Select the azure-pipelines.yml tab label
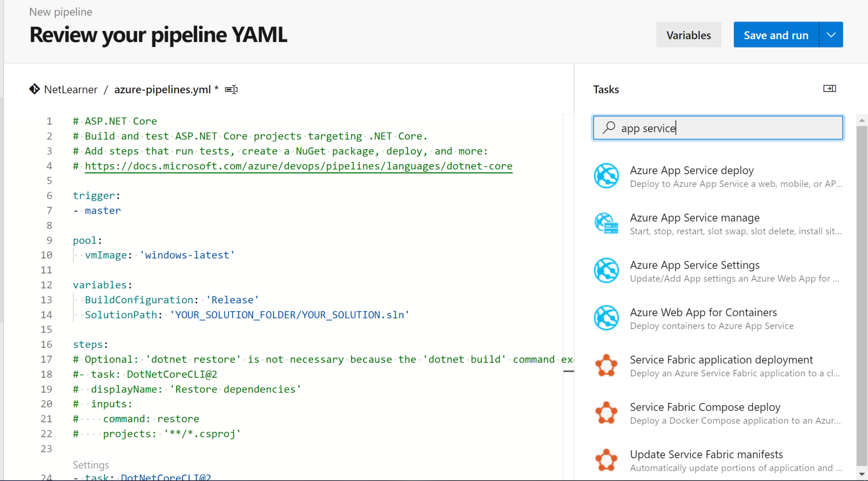The image size is (868, 481). click(x=163, y=89)
